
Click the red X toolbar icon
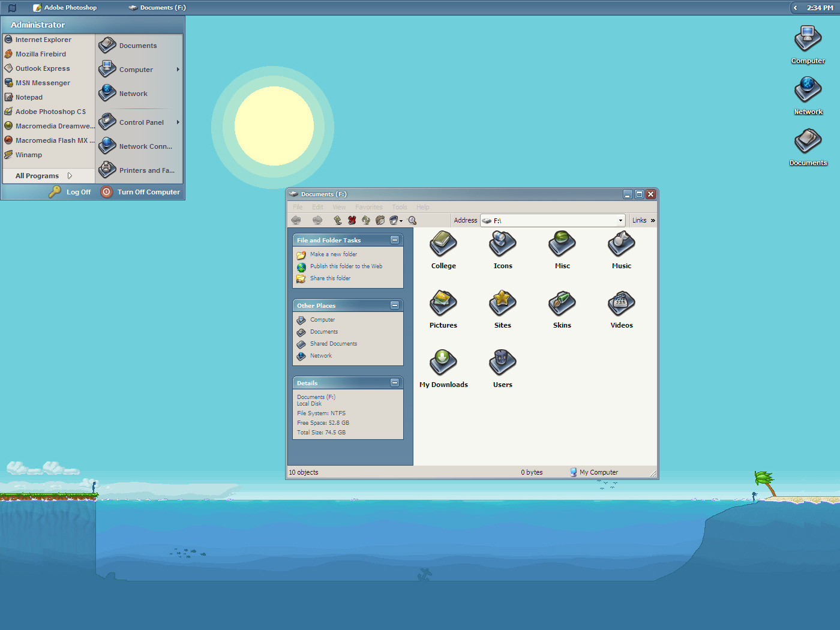click(x=352, y=220)
